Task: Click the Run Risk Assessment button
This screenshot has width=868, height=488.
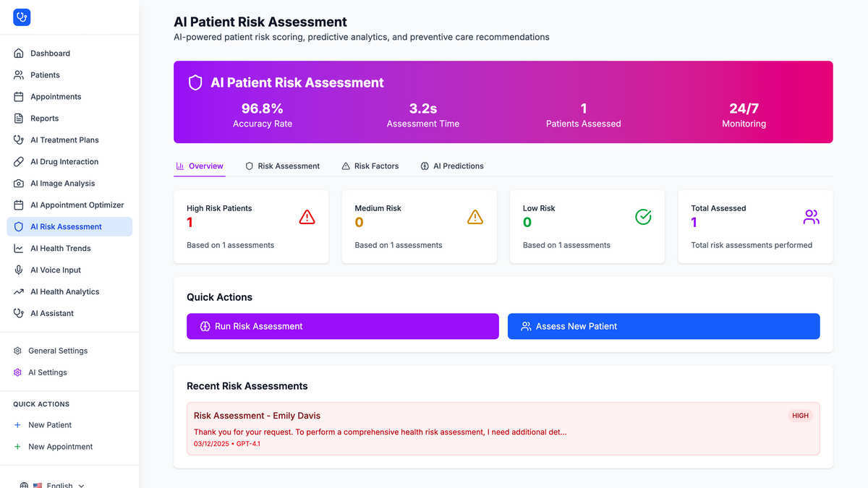Action: coord(343,326)
